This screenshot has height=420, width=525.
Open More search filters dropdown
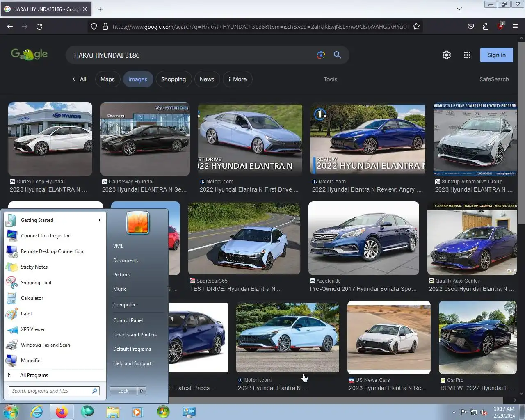pyautogui.click(x=237, y=79)
